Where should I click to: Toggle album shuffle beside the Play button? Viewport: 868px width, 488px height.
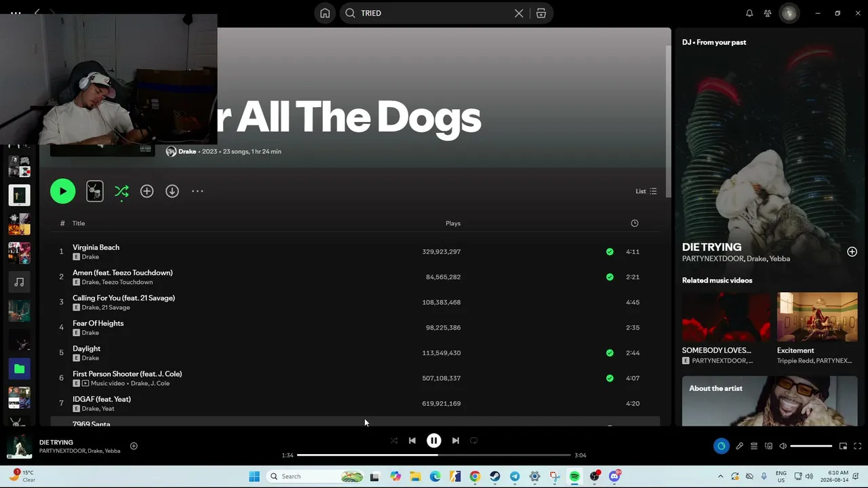[x=121, y=191]
